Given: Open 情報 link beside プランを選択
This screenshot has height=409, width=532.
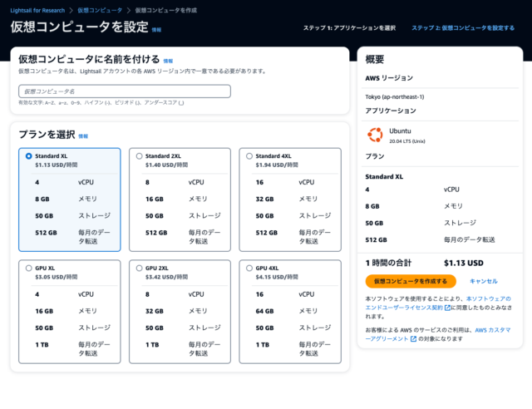Looking at the screenshot, I should (83, 136).
